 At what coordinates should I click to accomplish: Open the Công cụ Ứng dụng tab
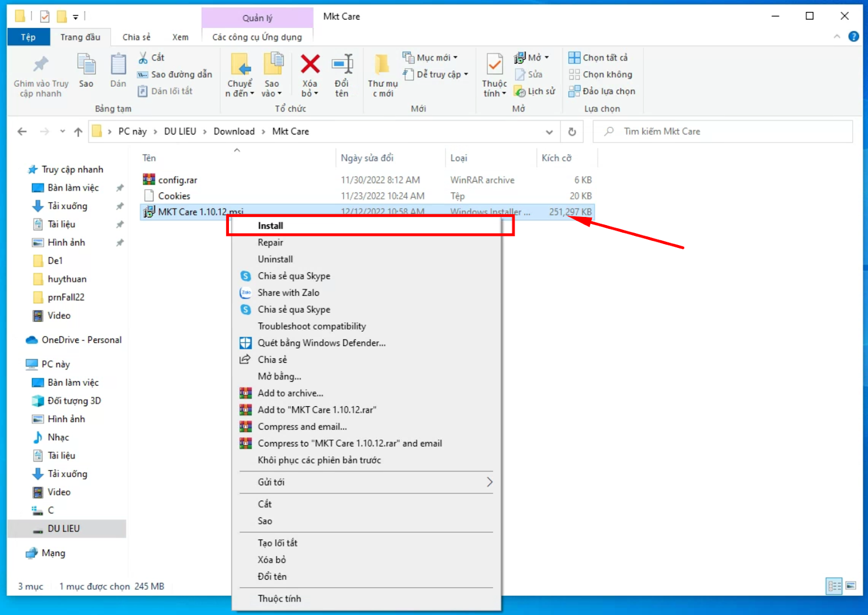click(257, 37)
